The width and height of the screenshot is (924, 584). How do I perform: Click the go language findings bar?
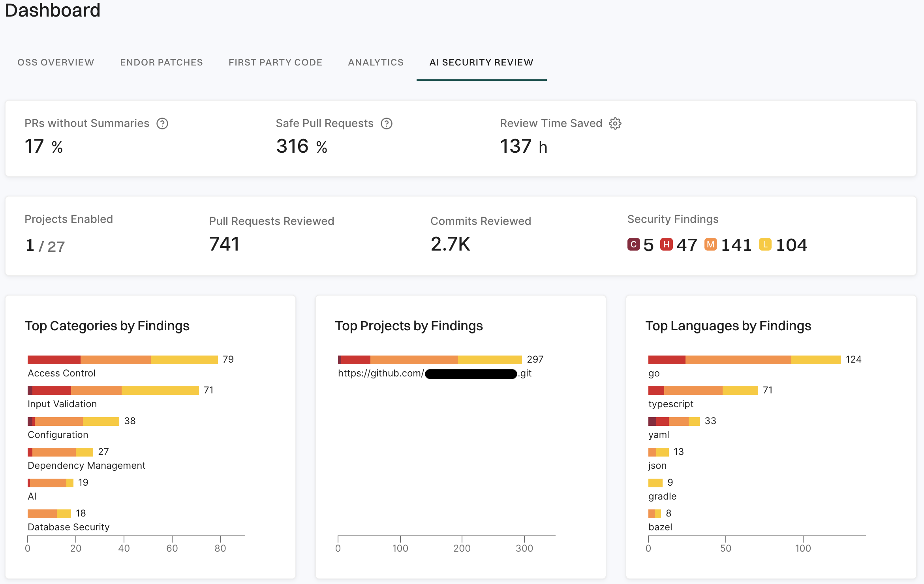point(744,359)
